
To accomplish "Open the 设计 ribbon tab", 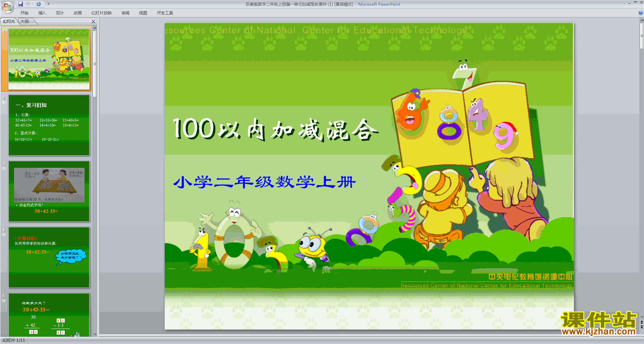I will [x=60, y=13].
